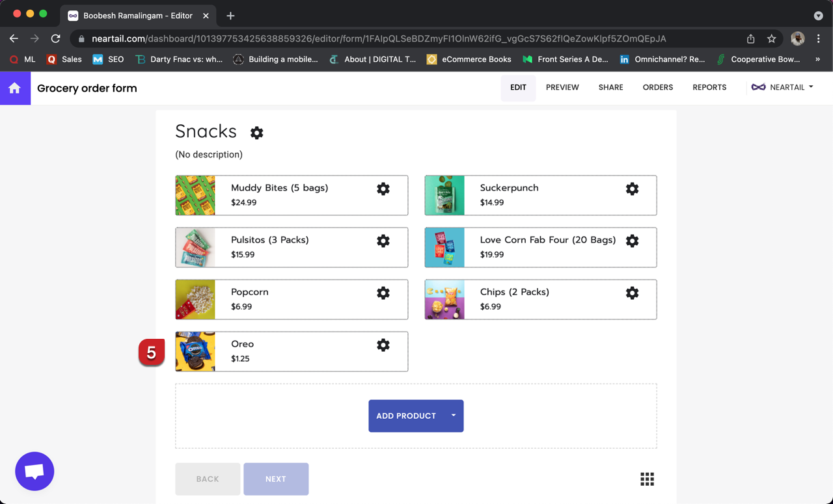The width and height of the screenshot is (833, 504).
Task: Click the NEXT button
Action: pyautogui.click(x=276, y=479)
